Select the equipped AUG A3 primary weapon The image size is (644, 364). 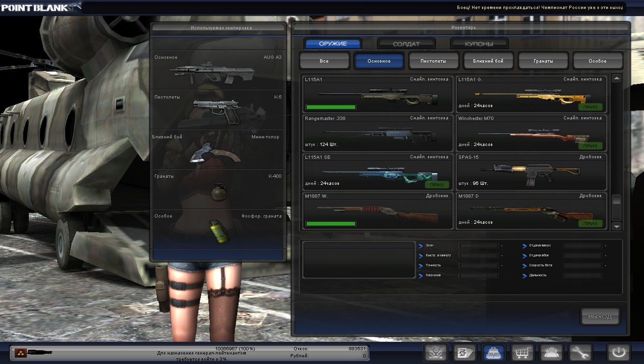tap(218, 70)
